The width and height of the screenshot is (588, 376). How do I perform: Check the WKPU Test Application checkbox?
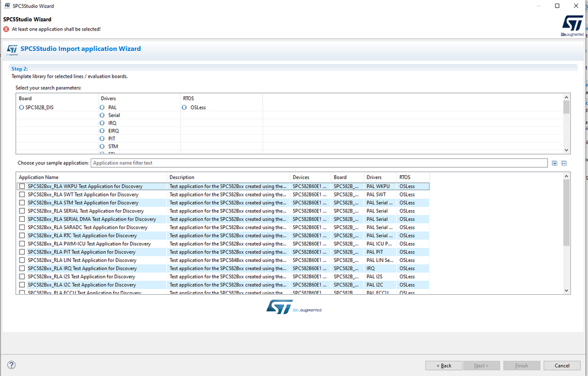pos(22,187)
